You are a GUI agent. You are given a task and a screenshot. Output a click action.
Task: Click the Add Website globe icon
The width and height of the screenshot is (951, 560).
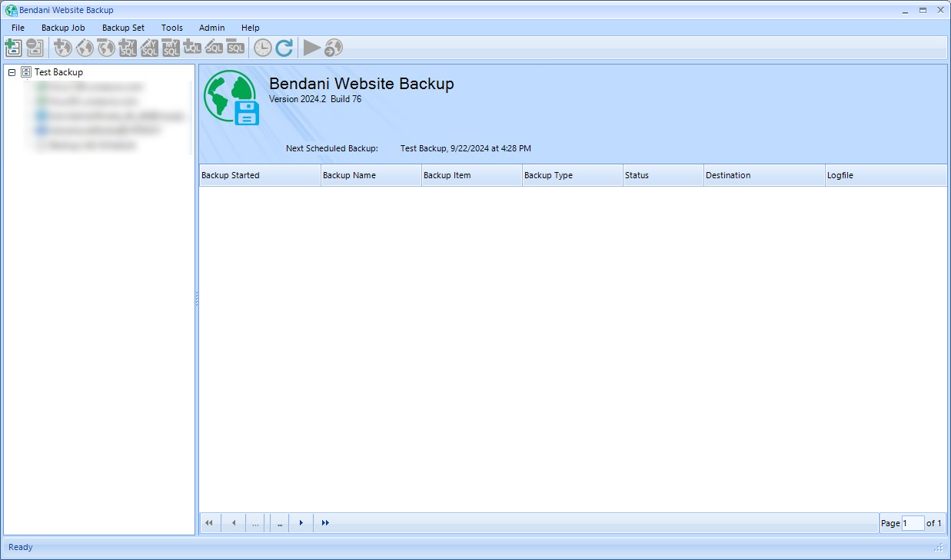(63, 48)
